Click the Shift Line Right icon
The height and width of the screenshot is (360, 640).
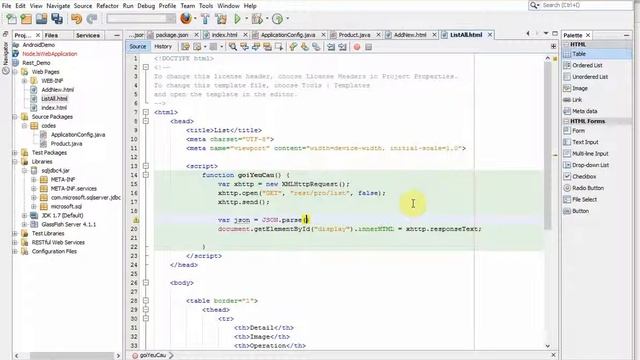tap(342, 47)
